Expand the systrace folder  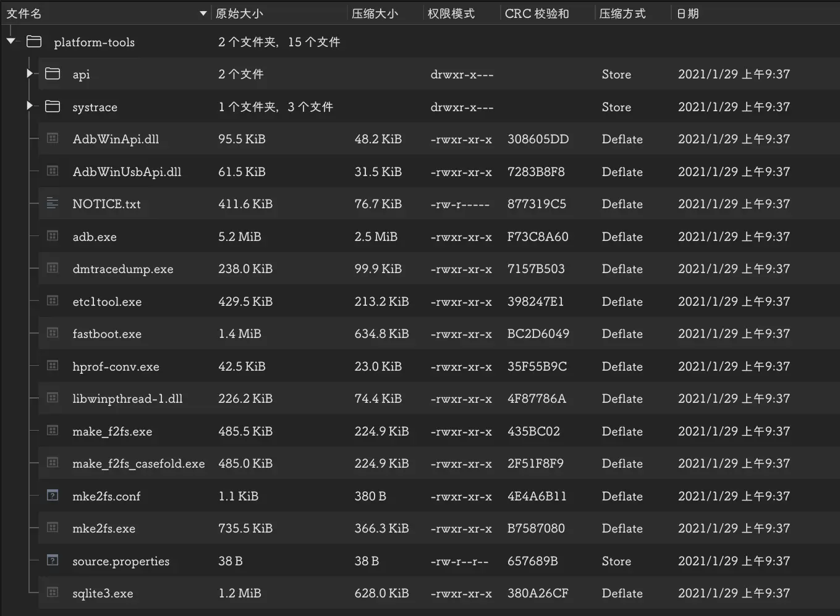[30, 105]
